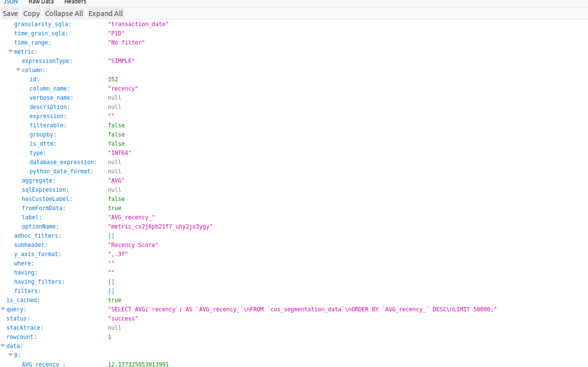Collapse the query node

coord(3,309)
